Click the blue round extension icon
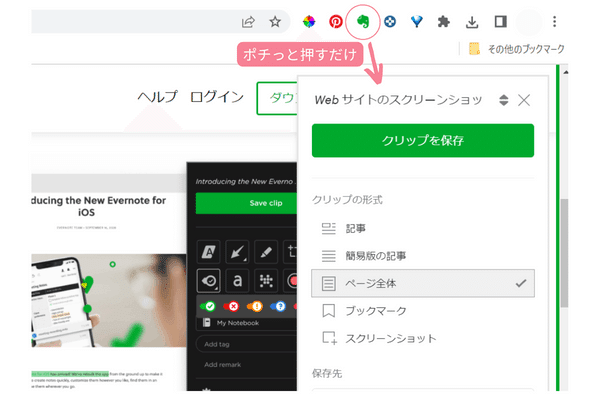The height and width of the screenshot is (400, 600). pos(390,22)
